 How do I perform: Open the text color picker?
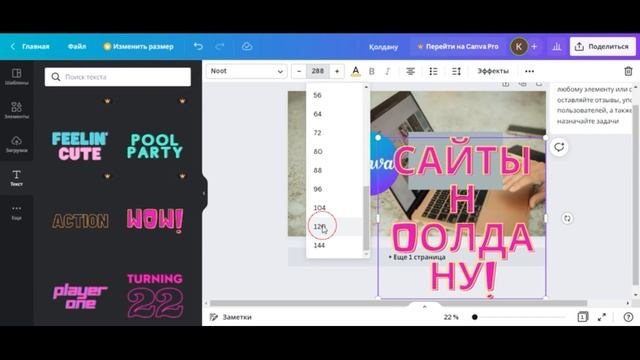[356, 71]
